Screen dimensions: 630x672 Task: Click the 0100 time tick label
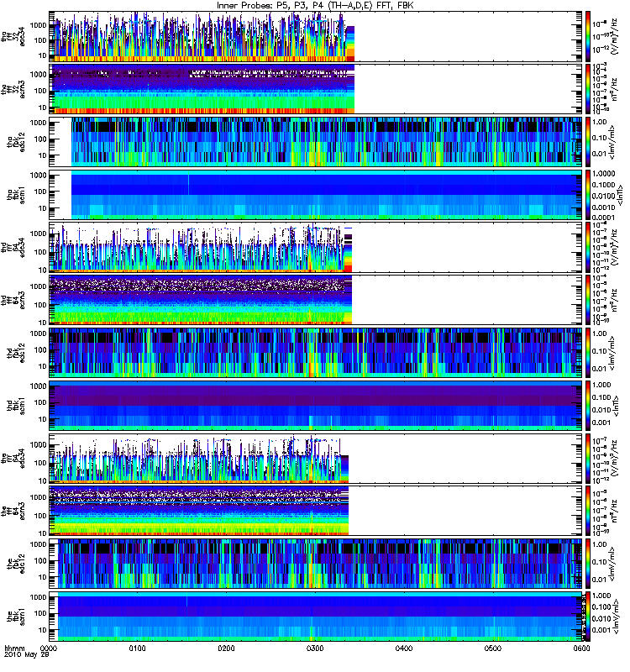click(x=137, y=648)
